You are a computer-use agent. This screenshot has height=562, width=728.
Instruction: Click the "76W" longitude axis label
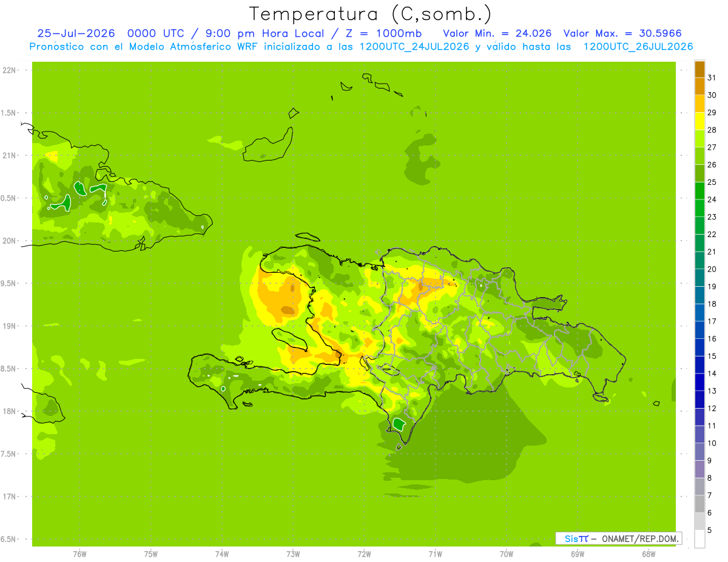[x=79, y=554]
